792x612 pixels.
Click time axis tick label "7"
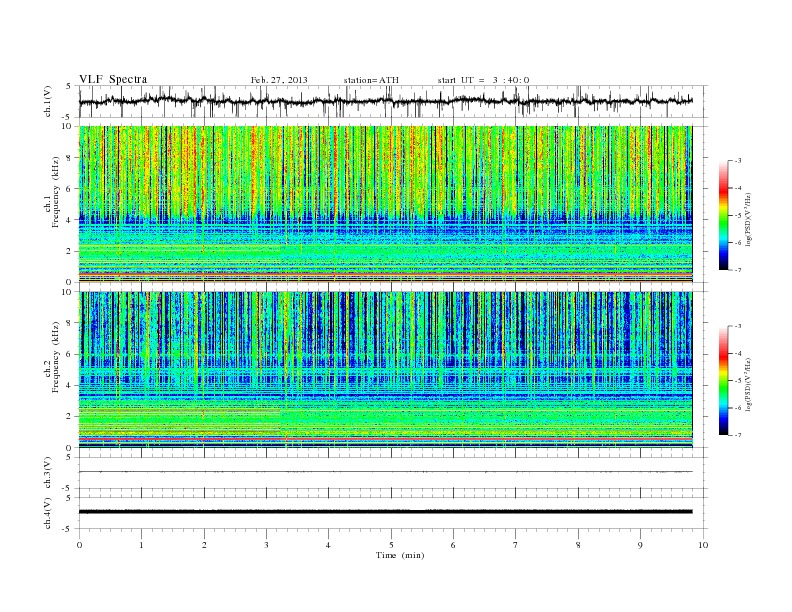pos(516,545)
